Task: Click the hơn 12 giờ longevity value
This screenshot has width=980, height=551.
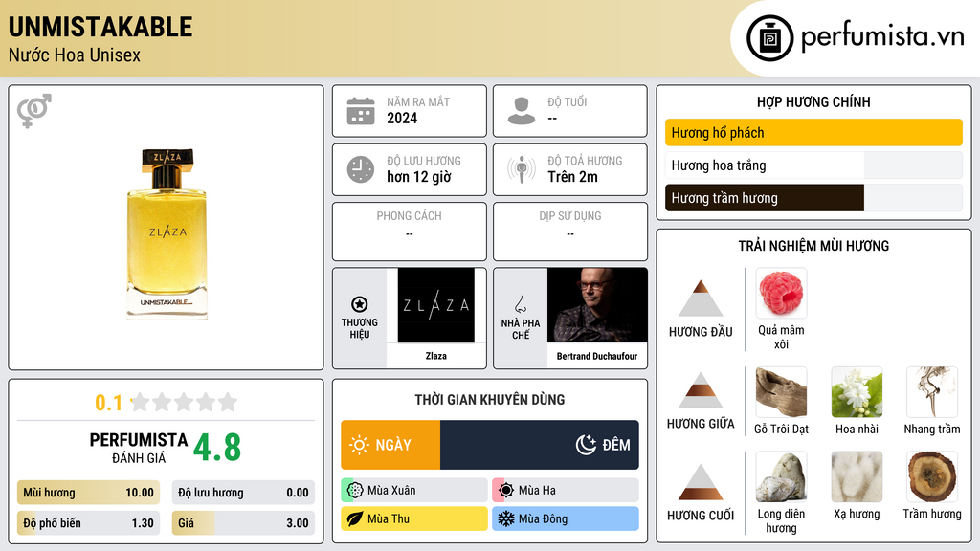Action: click(419, 177)
